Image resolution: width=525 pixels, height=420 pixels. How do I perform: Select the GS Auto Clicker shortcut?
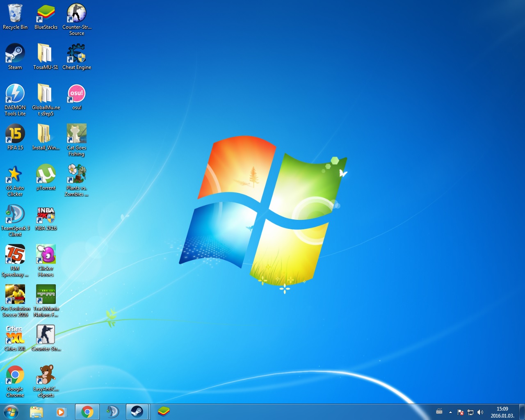[15, 181]
